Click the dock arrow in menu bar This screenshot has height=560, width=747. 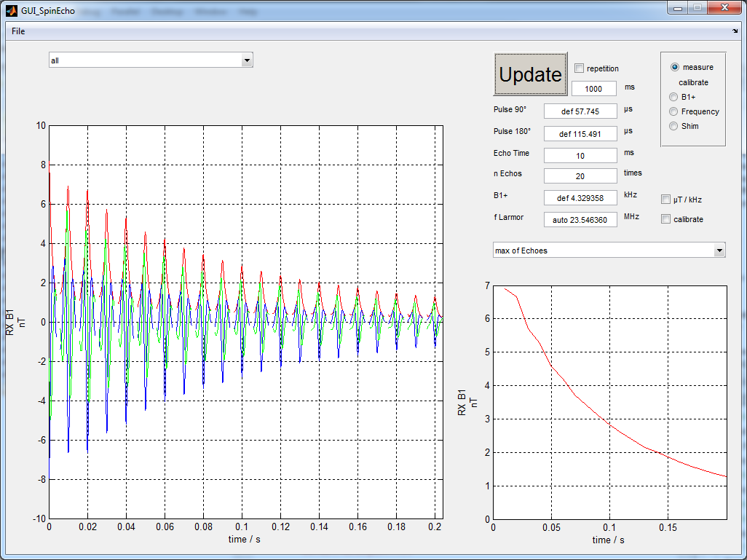[x=735, y=31]
